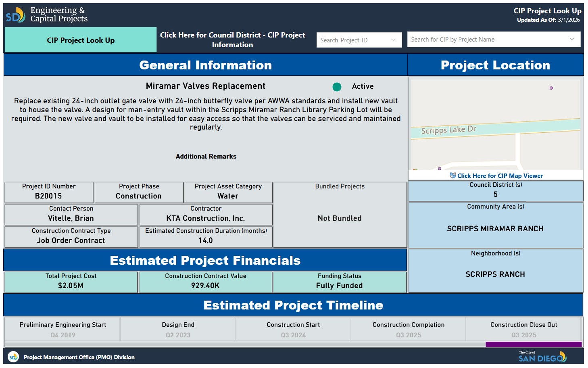The height and width of the screenshot is (368, 588).
Task: Open the Council District - CIP Project Information tab
Action: 232,40
